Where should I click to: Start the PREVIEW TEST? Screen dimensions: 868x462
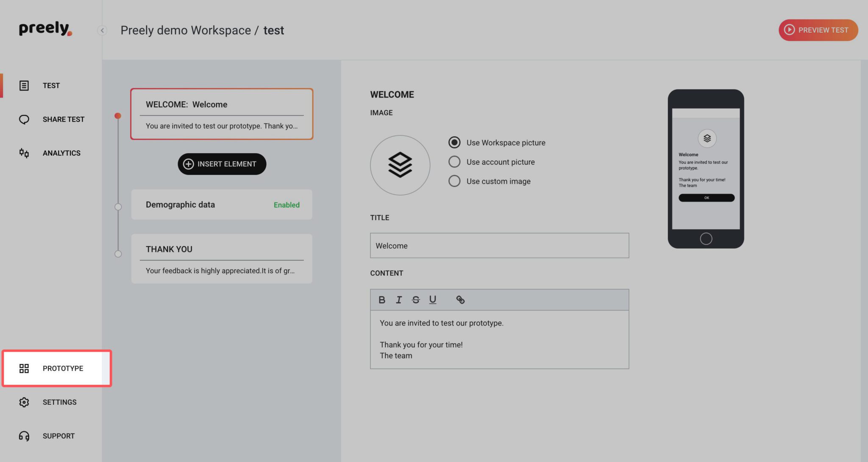818,30
